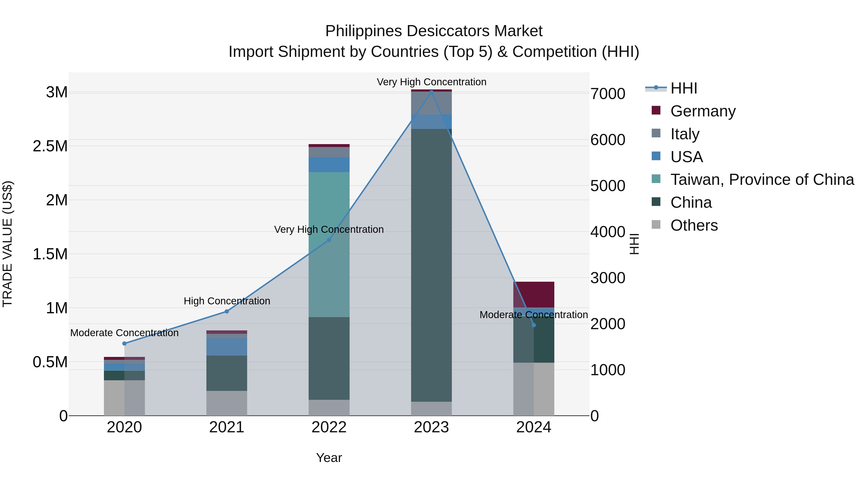Click the USA segment of the 2021 bar
The image size is (868, 488).
click(227, 347)
